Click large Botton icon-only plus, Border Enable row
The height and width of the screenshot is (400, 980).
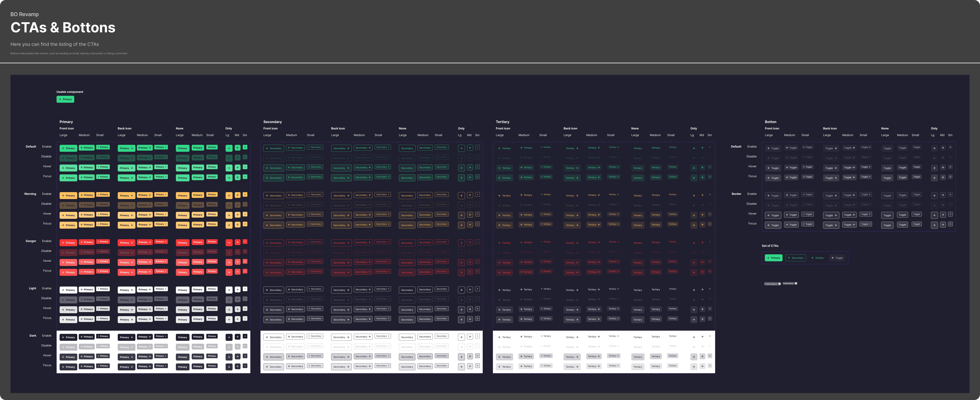(934, 196)
